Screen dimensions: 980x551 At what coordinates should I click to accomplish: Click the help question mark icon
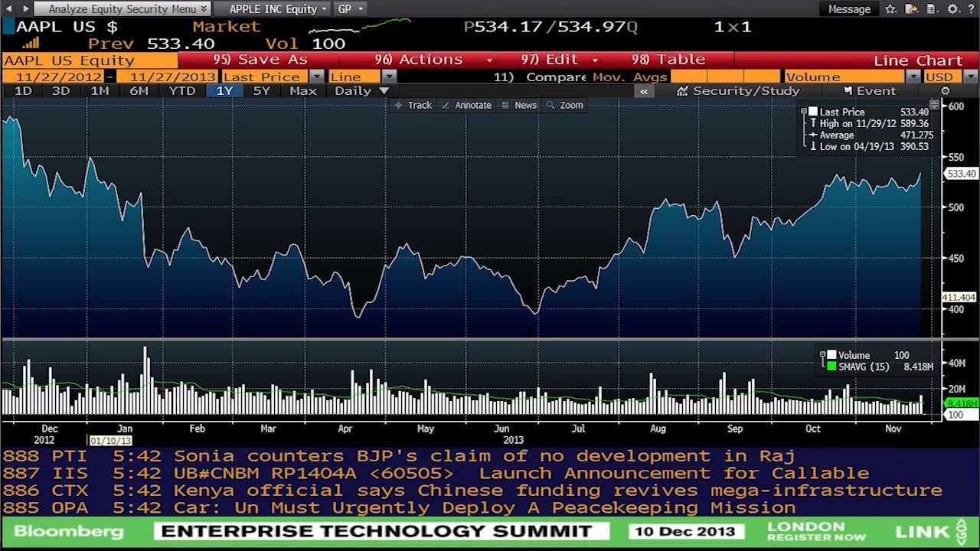(x=971, y=9)
